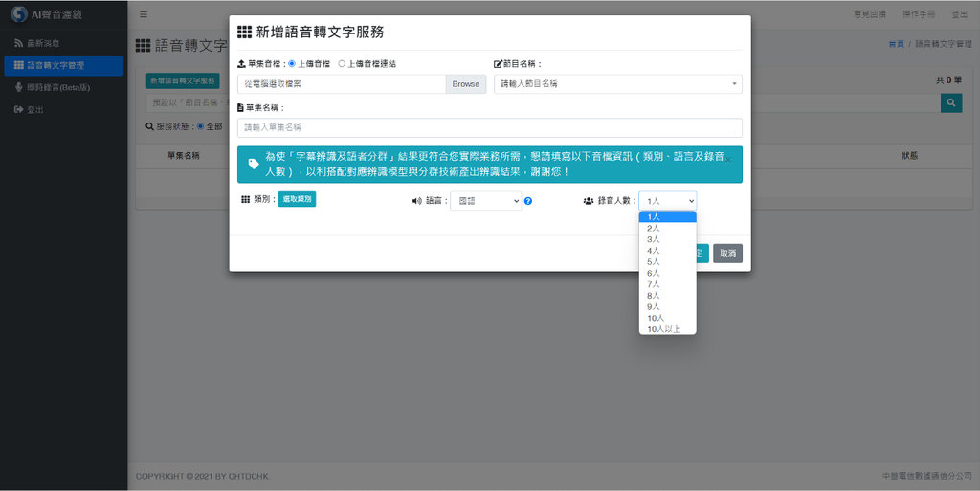Select the 上傳音檔 radio option
Screen dimensions: 980x491
tap(292, 64)
